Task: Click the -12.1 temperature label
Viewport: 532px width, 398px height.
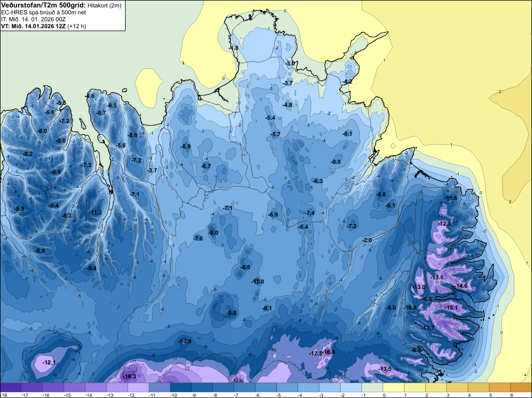Action: point(49,362)
